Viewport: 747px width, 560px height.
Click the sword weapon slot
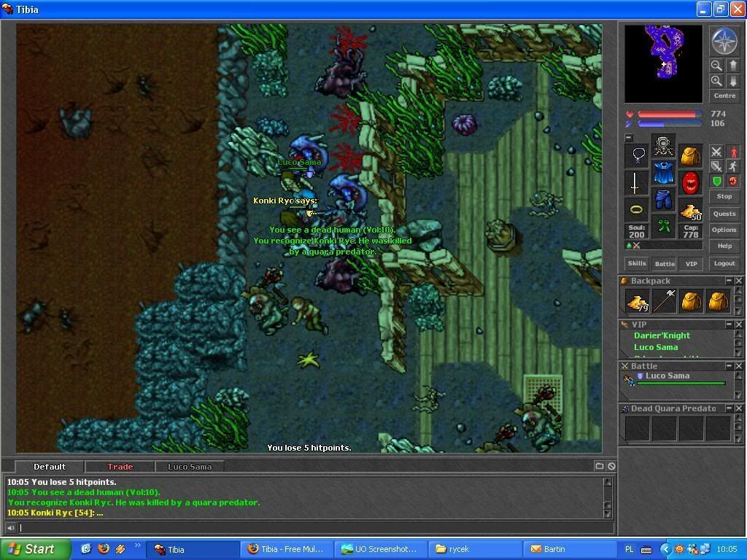[637, 183]
